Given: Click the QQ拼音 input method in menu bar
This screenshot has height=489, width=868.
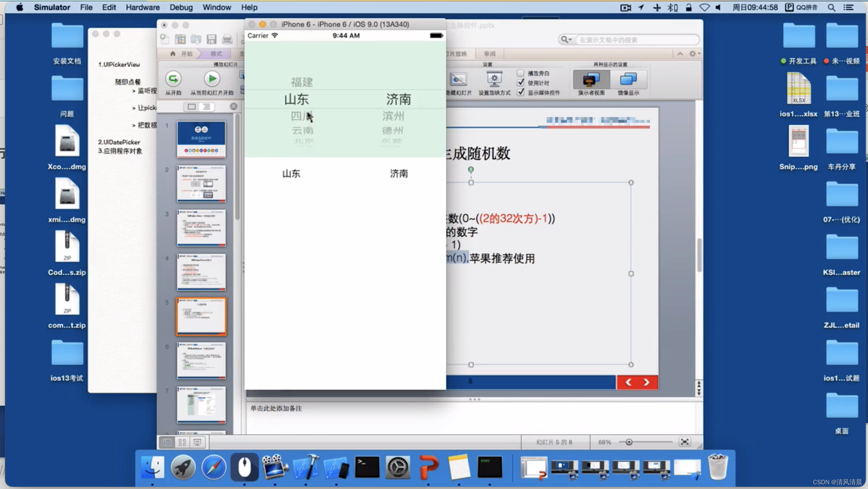Looking at the screenshot, I should pos(801,7).
